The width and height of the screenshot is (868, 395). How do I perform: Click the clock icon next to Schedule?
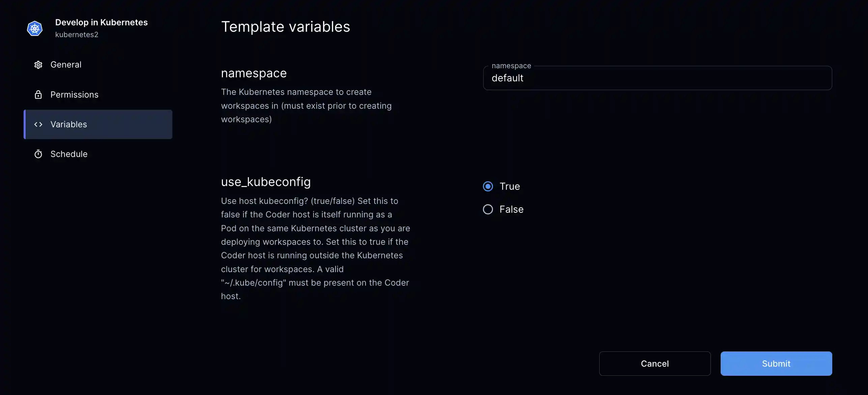[x=38, y=154]
